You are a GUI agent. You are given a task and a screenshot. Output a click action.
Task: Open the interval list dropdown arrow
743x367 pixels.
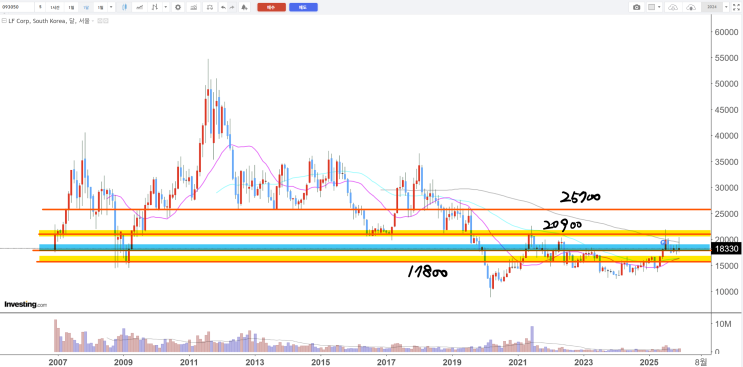[111, 7]
